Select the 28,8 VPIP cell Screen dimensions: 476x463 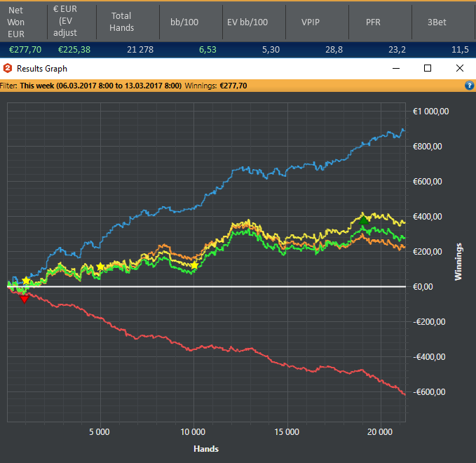(x=334, y=50)
